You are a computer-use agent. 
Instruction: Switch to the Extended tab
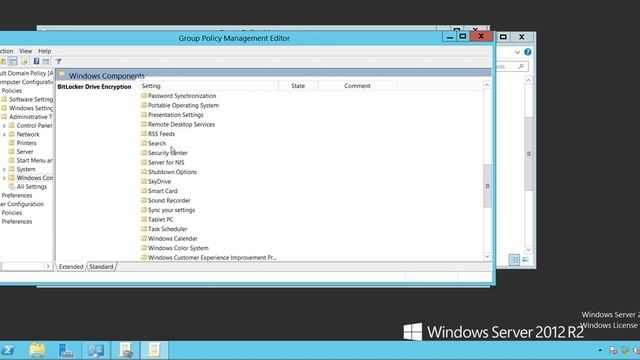click(71, 267)
